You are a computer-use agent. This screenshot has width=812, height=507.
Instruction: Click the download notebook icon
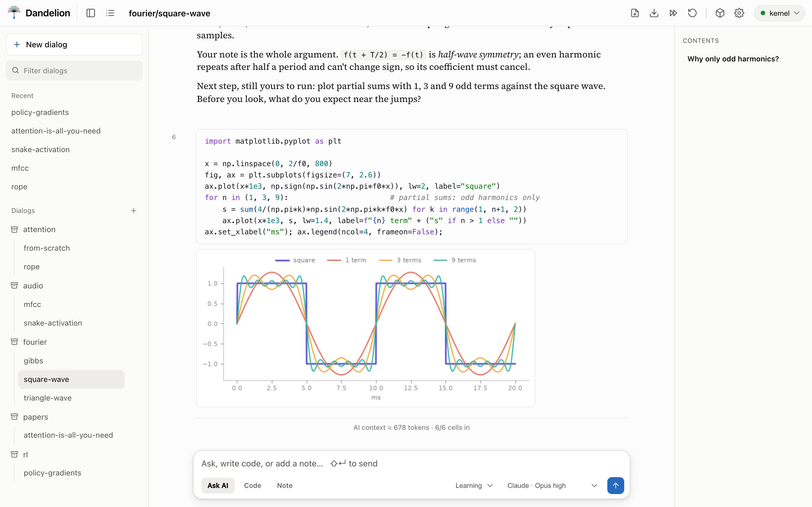point(654,13)
